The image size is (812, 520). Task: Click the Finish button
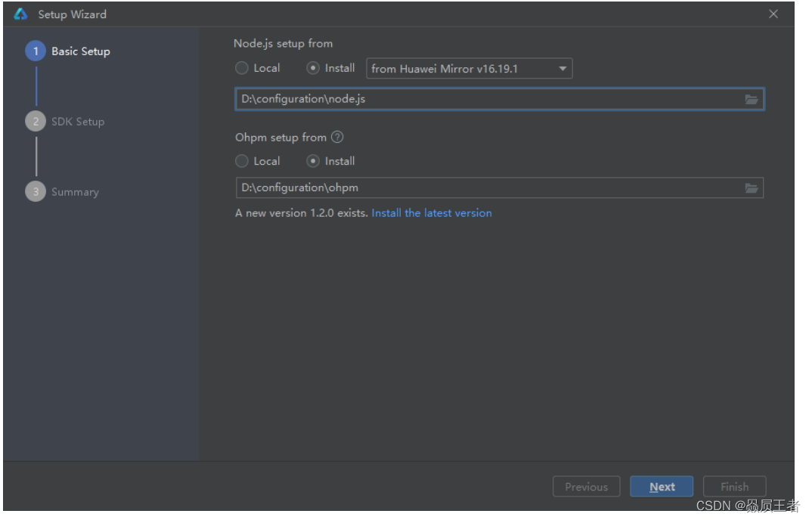click(734, 487)
